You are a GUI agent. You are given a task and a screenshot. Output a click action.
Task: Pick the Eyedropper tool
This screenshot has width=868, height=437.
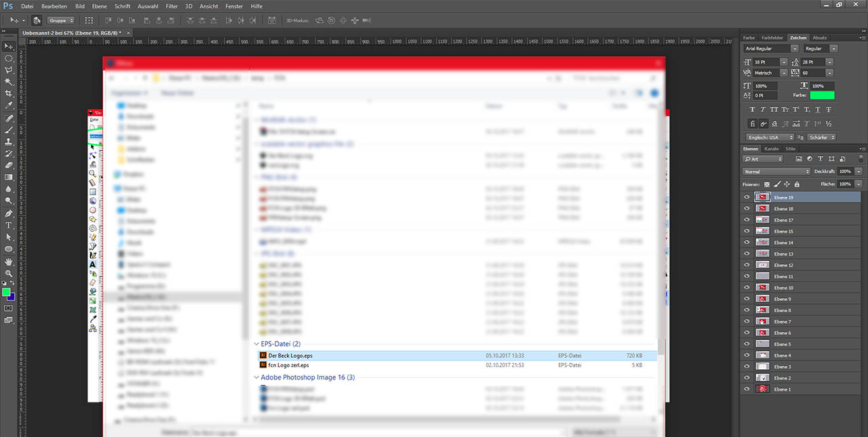point(9,106)
